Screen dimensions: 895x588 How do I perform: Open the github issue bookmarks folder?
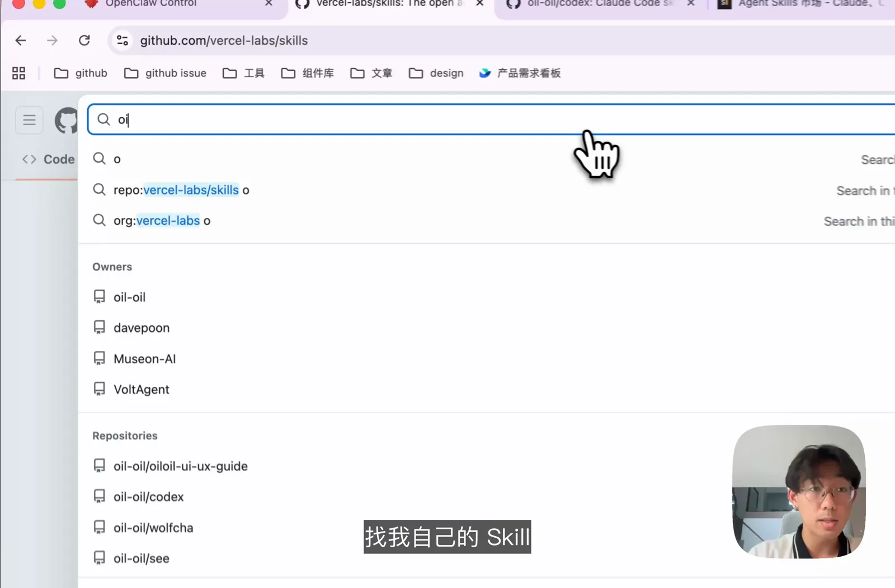pyautogui.click(x=165, y=73)
